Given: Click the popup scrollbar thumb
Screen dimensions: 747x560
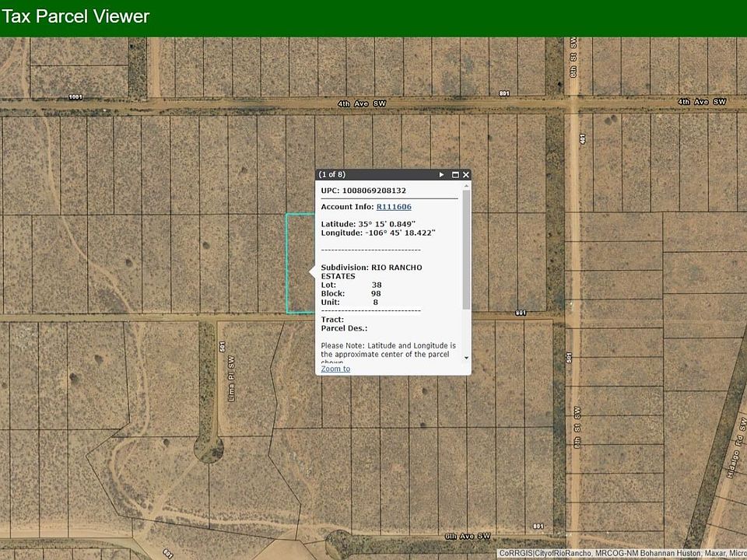Looking at the screenshot, I should (466, 249).
